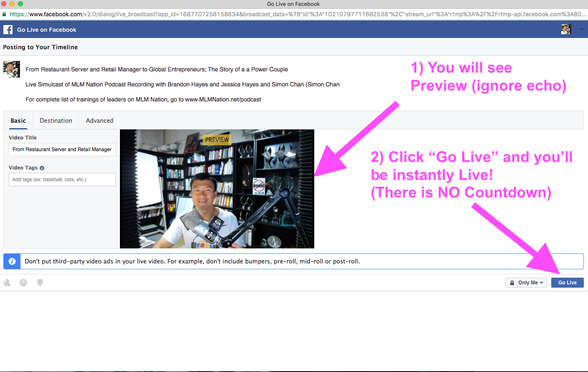This screenshot has width=588, height=372.
Task: Select the Basic tab
Action: pos(18,121)
